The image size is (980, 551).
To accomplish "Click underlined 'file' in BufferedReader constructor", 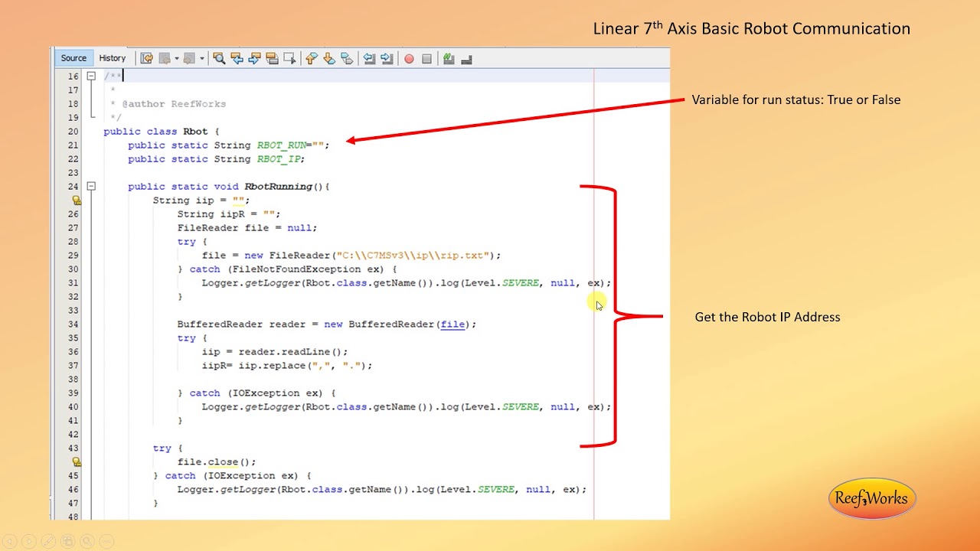I will [x=452, y=324].
